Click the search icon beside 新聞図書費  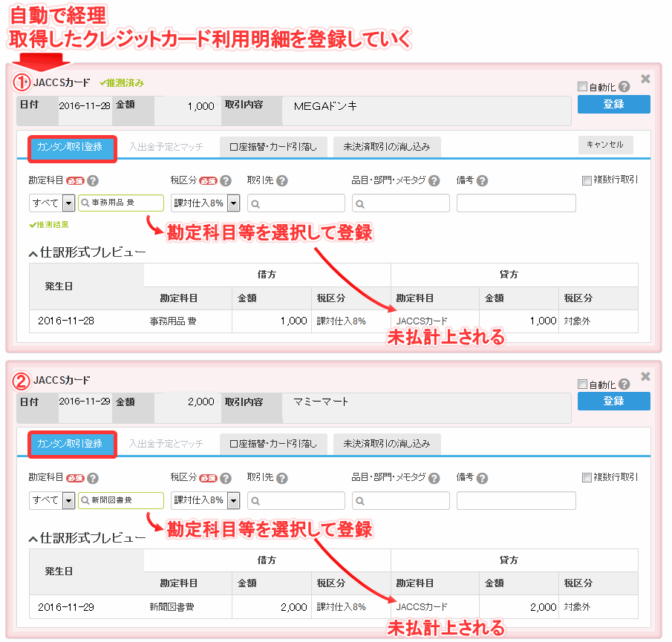coord(85,501)
